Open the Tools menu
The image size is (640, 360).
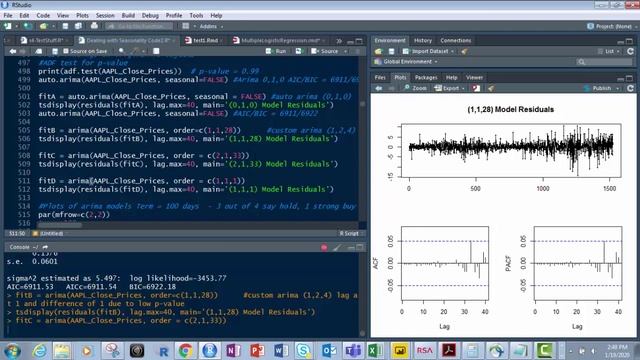click(x=196, y=16)
